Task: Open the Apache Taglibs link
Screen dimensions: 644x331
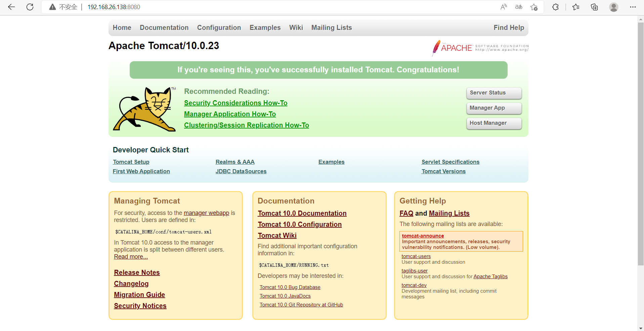Action: (490, 277)
